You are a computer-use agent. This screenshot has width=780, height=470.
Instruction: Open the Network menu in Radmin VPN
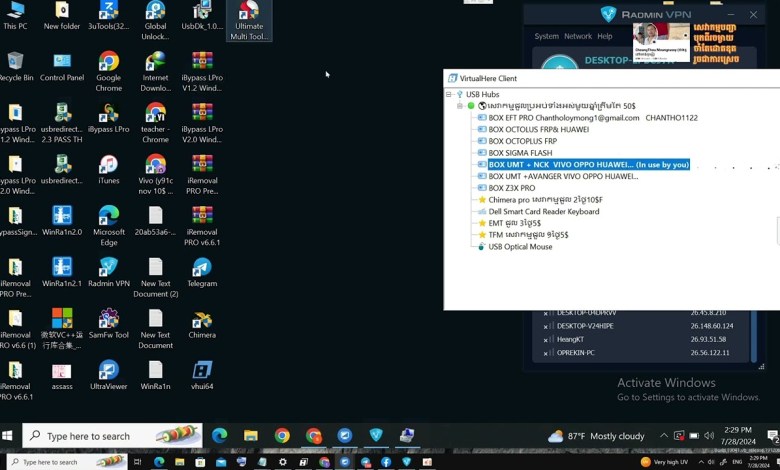click(578, 36)
